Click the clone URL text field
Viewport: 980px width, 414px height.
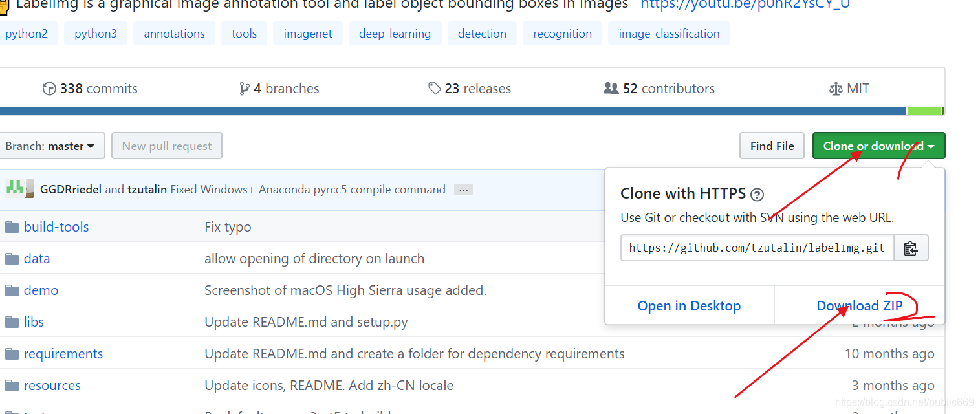pos(757,248)
